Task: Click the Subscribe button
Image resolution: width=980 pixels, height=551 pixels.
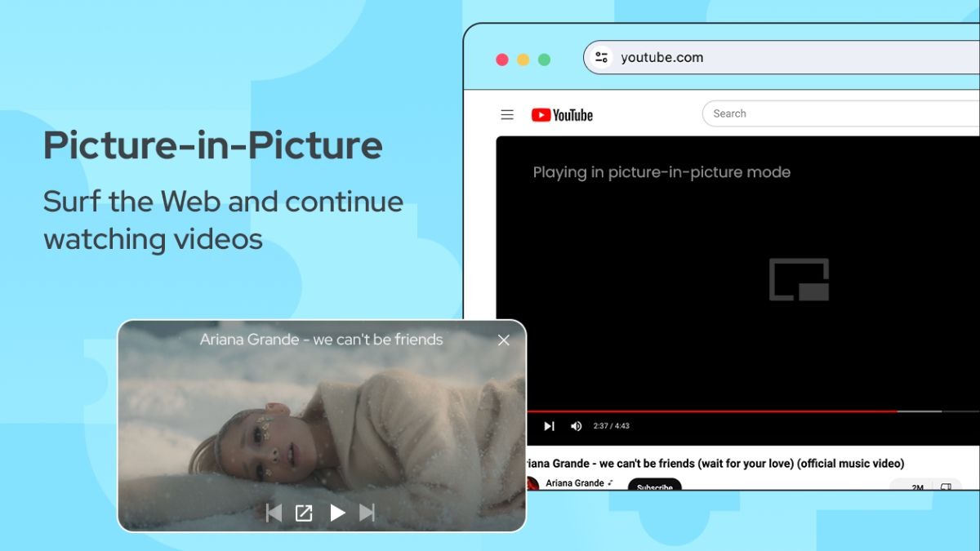Action: [654, 484]
